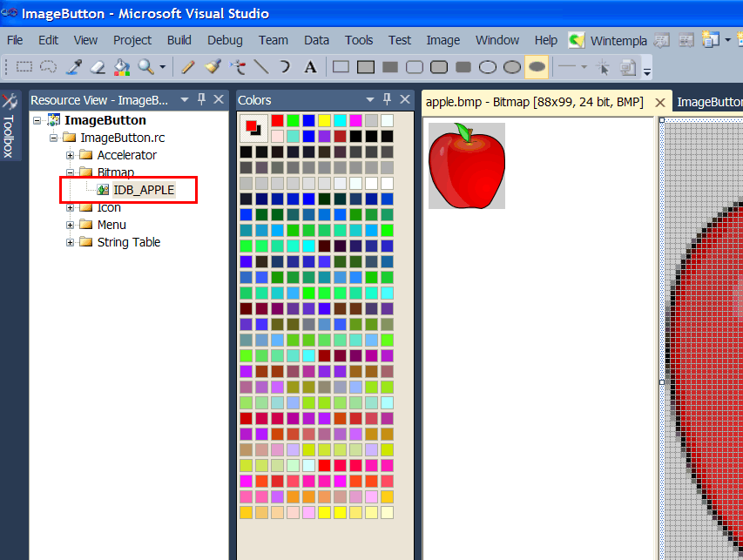Pick the pure red swatch in top row
This screenshot has width=743, height=560.
pos(277,120)
